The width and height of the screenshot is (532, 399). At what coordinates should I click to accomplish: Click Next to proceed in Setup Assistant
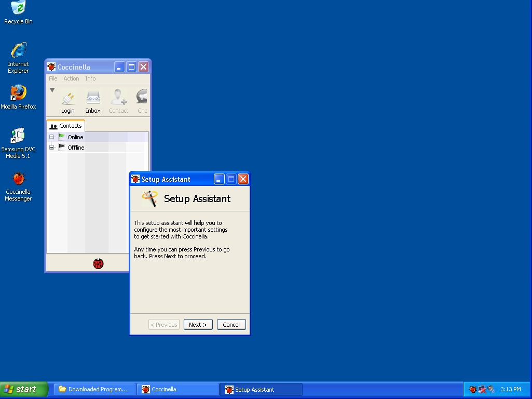(198, 325)
